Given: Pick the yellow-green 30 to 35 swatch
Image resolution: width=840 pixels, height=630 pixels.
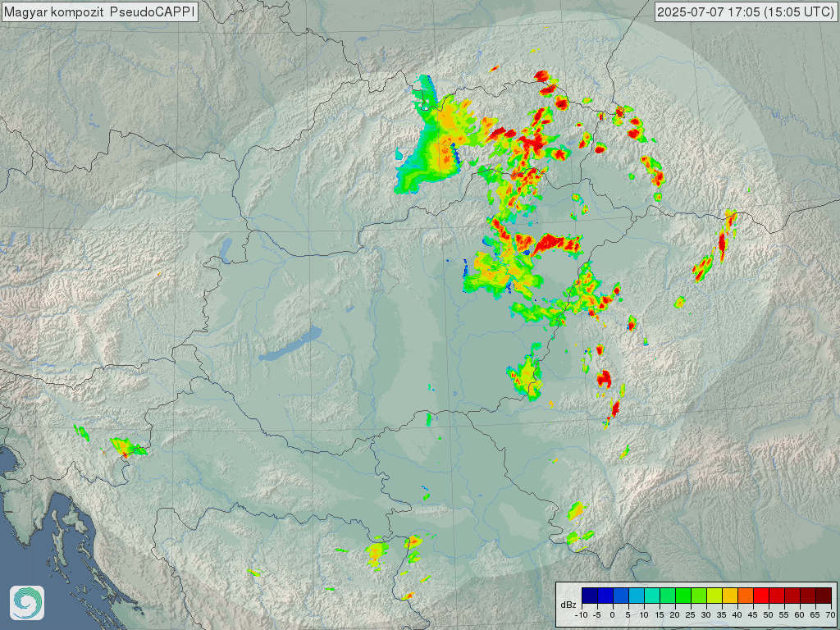Looking at the screenshot, I should pyautogui.click(x=714, y=596).
